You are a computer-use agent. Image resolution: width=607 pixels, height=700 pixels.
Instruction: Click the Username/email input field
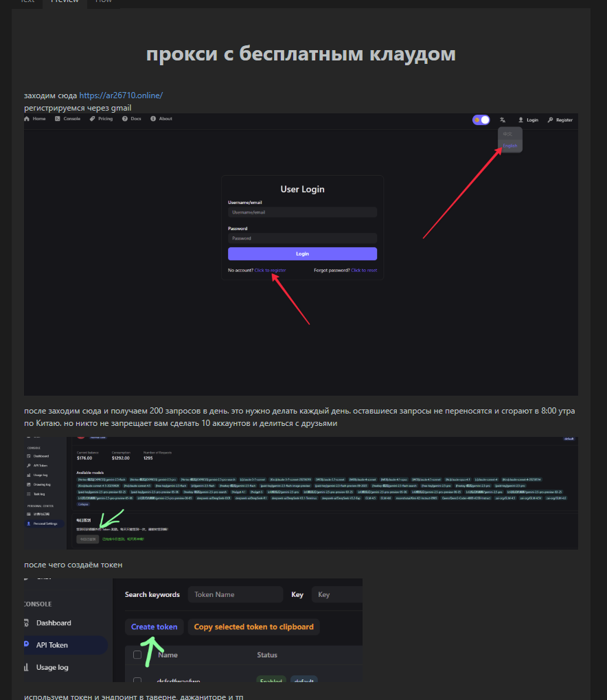(x=302, y=212)
